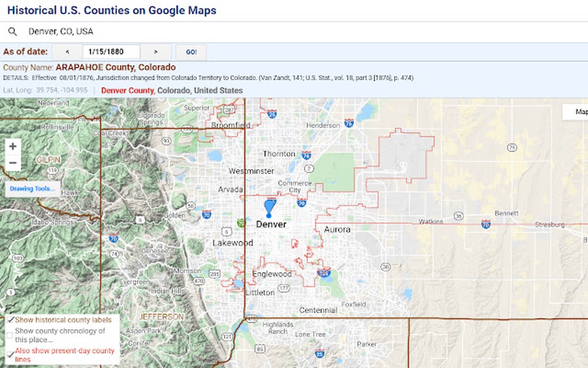Image resolution: width=588 pixels, height=368 pixels.
Task: Click the I-76 shield near Henderson
Action: click(349, 123)
